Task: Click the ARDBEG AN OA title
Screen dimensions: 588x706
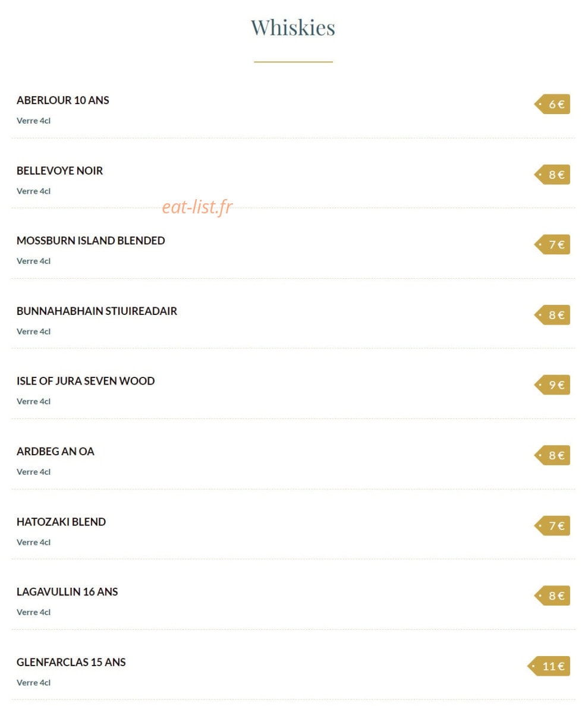Action: point(55,451)
